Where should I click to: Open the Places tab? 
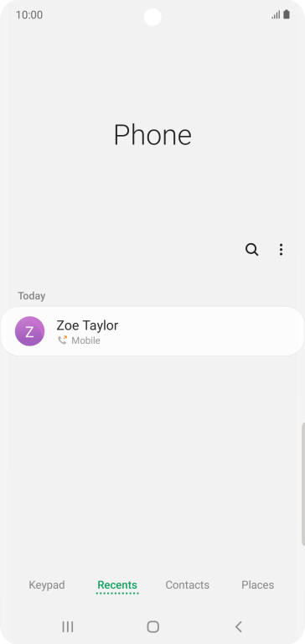[257, 584]
